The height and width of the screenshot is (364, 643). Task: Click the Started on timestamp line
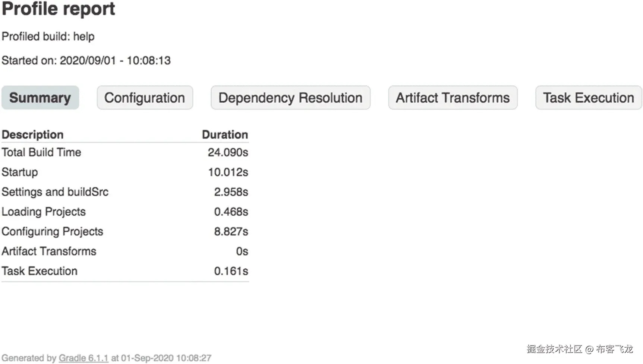86,60
